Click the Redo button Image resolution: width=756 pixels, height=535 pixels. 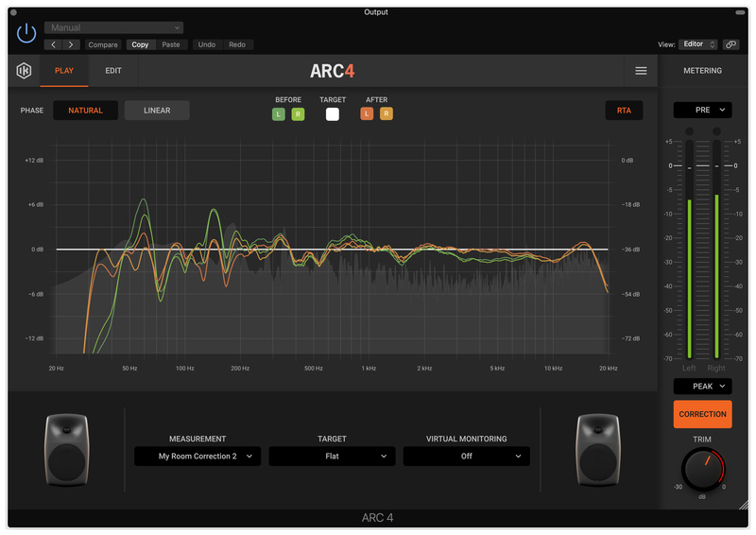237,44
